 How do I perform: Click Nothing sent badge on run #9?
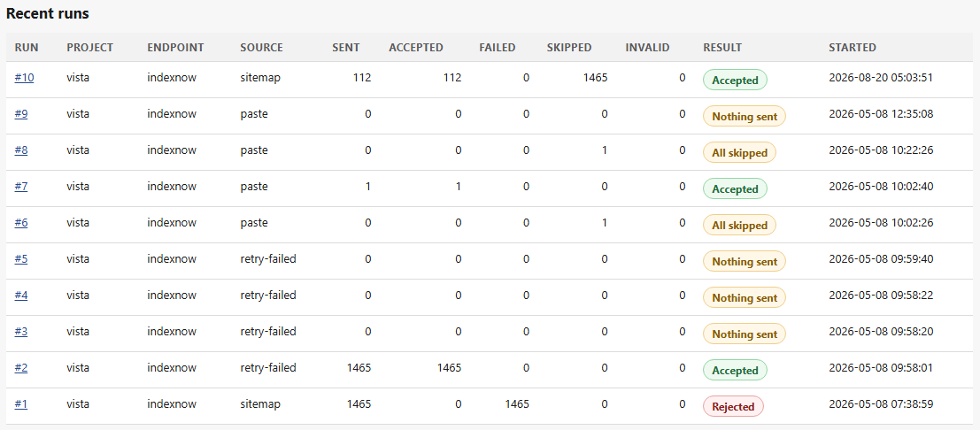click(x=745, y=116)
